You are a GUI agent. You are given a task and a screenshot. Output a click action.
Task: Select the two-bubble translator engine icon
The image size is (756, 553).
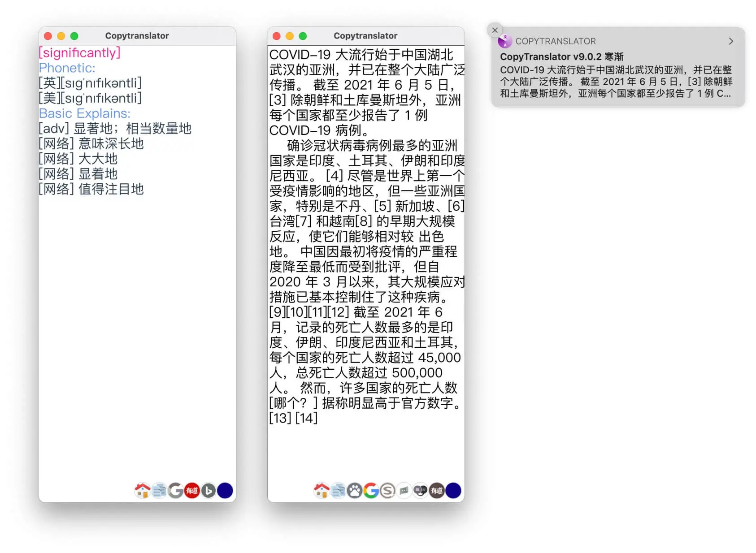click(x=421, y=490)
